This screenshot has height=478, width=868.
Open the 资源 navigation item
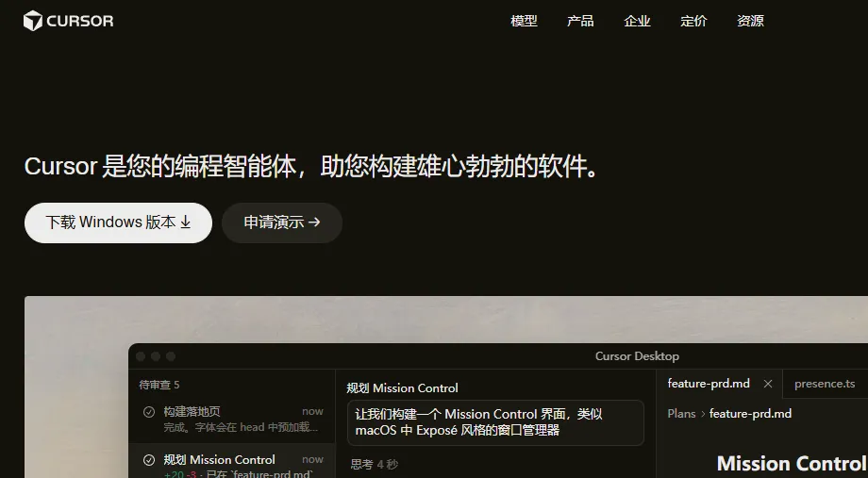pyautogui.click(x=750, y=21)
